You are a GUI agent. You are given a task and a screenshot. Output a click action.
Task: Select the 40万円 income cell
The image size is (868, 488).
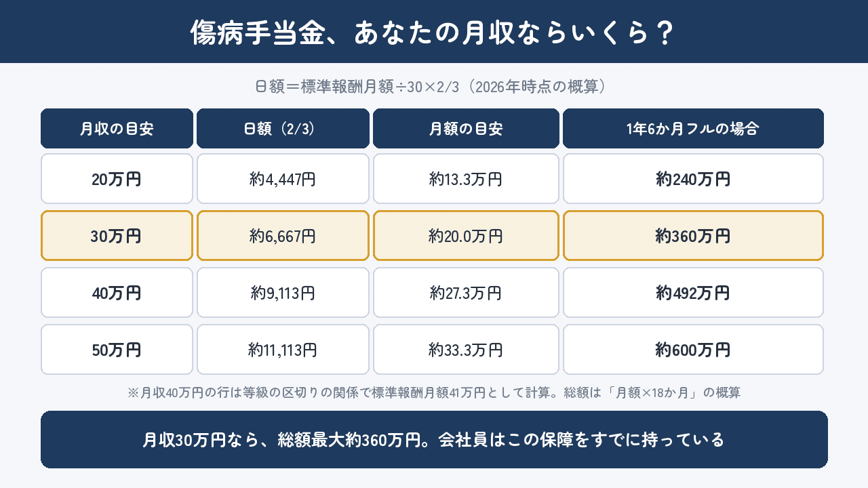click(117, 293)
